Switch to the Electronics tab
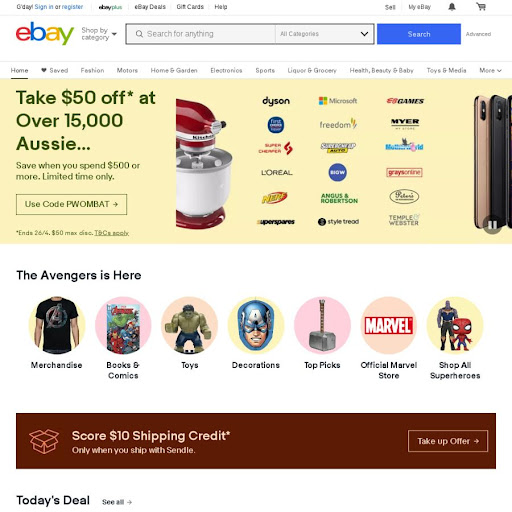Image resolution: width=512 pixels, height=512 pixels. click(226, 70)
